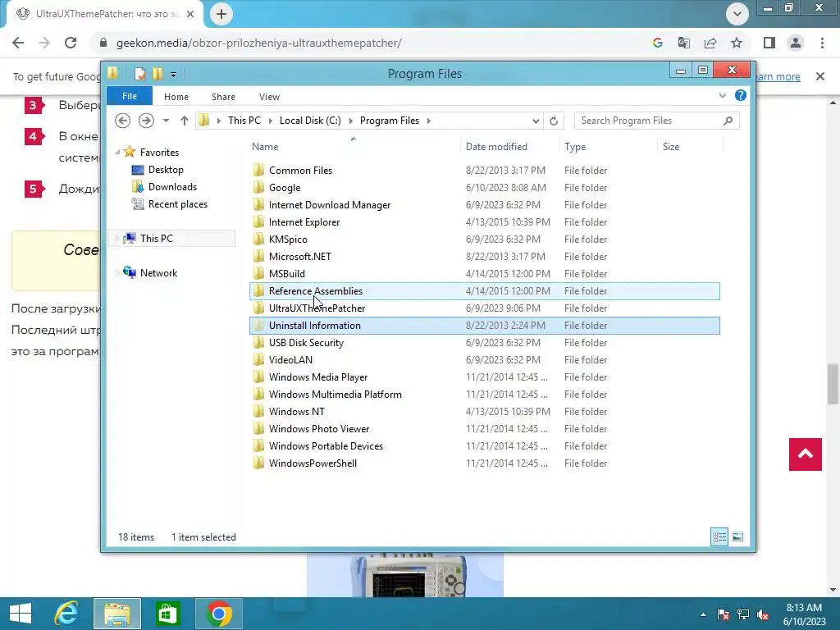Open Google translate icon in address bar
Image resolution: width=840 pixels, height=630 pixels.
pyautogui.click(x=684, y=43)
